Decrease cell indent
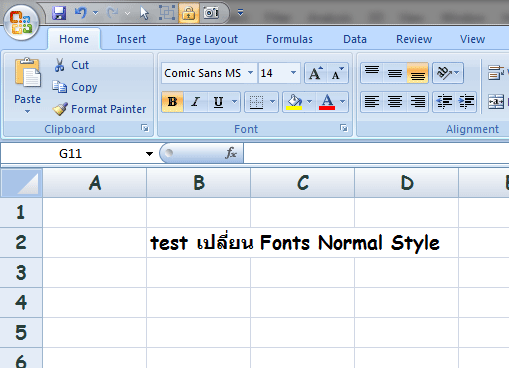 [444, 102]
